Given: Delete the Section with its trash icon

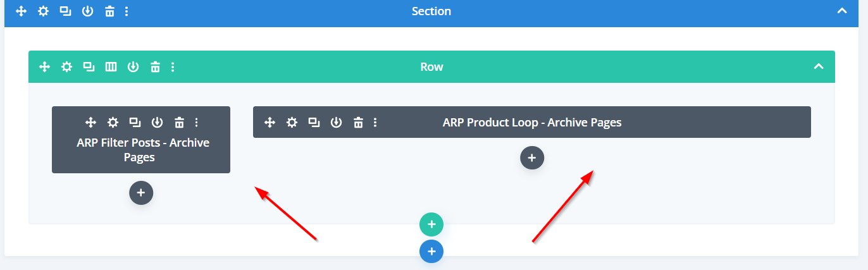Looking at the screenshot, I should (x=109, y=11).
